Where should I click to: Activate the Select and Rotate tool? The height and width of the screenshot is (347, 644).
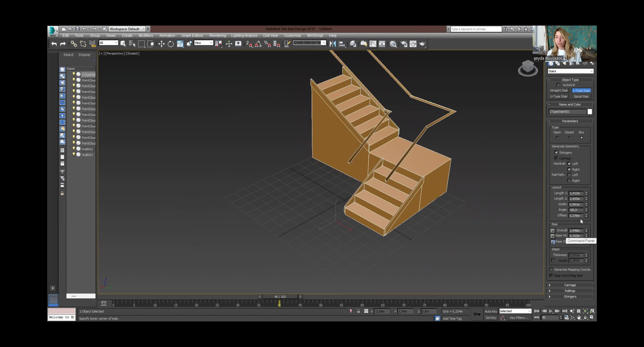pos(171,44)
